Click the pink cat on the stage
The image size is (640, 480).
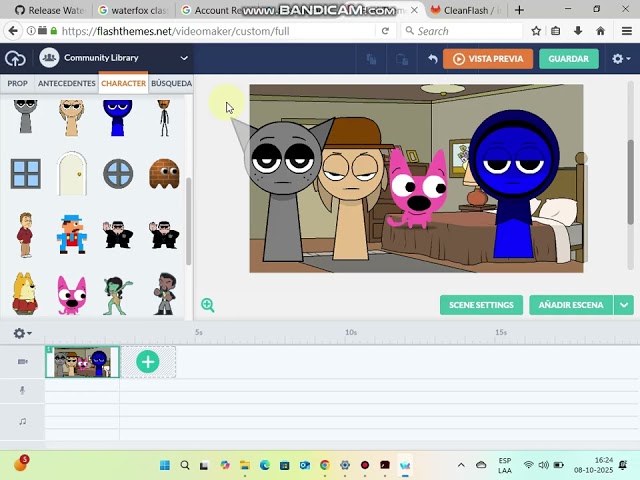(x=417, y=189)
